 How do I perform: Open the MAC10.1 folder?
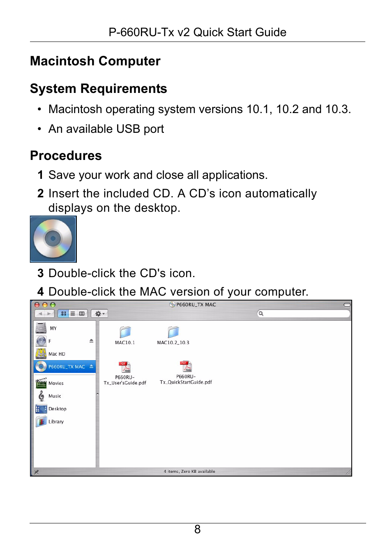[x=125, y=332]
